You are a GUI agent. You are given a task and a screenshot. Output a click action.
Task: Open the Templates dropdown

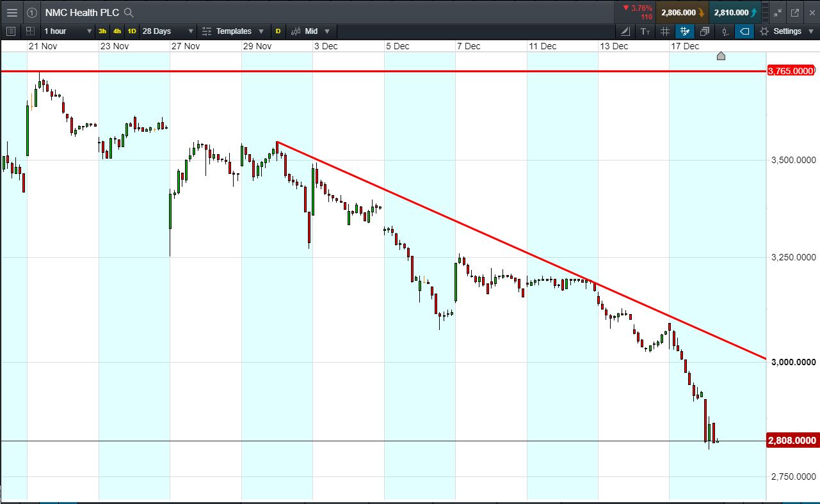click(x=233, y=31)
